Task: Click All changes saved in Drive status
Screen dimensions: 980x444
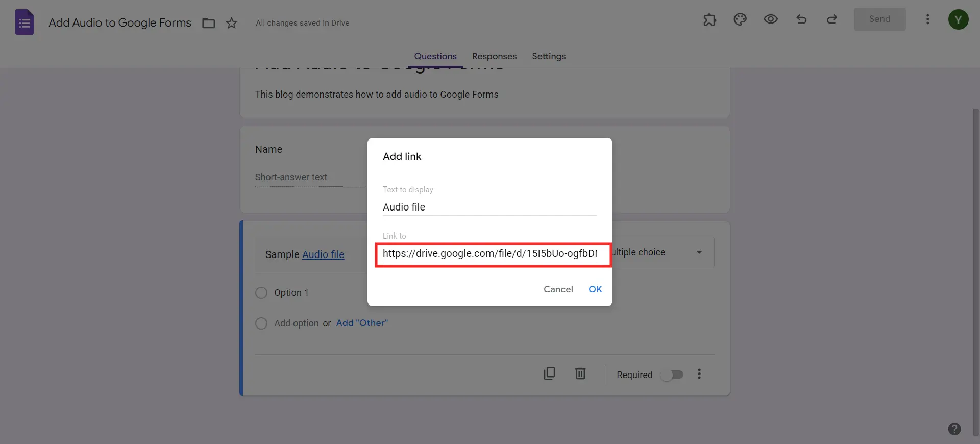Action: pyautogui.click(x=303, y=23)
